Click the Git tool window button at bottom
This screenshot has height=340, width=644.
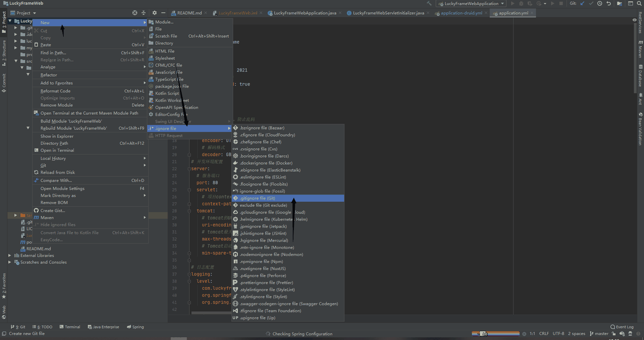coord(18,327)
